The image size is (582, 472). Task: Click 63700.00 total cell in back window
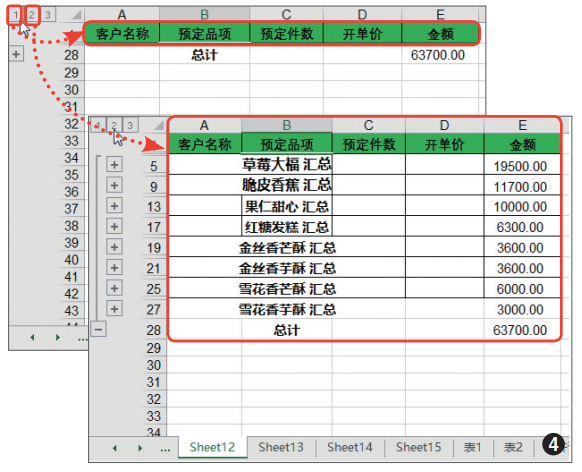point(440,55)
